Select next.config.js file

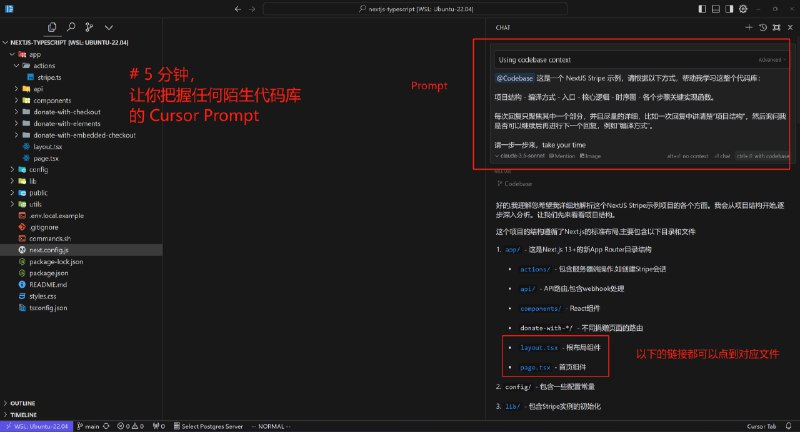click(x=48, y=250)
